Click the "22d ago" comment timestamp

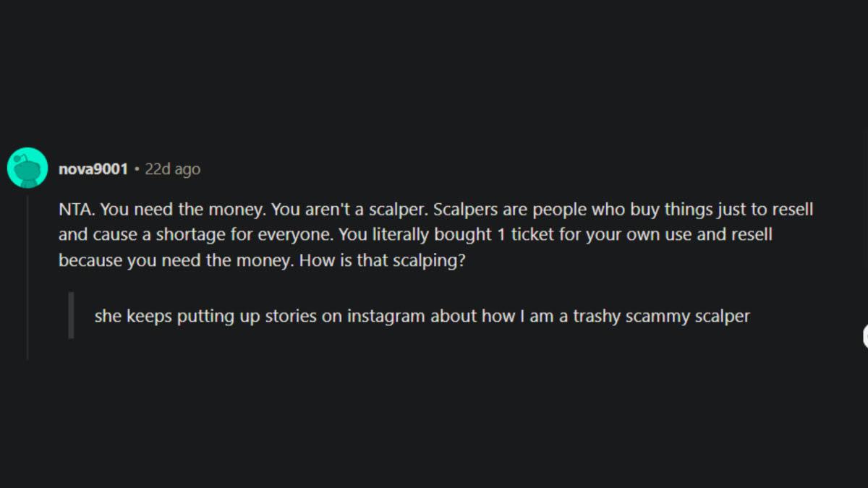[173, 169]
